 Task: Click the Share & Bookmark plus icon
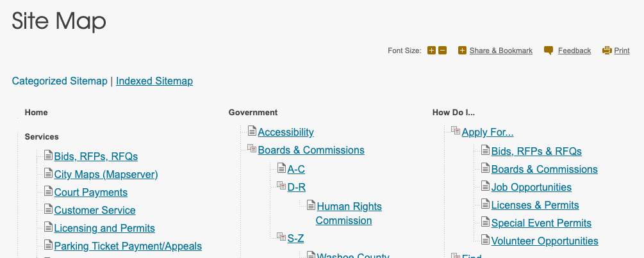click(x=462, y=51)
